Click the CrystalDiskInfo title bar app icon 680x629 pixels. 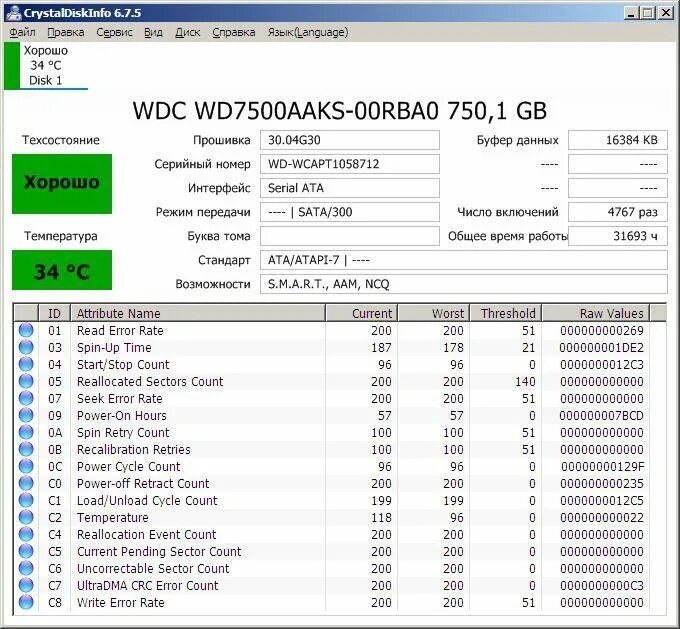(13, 13)
